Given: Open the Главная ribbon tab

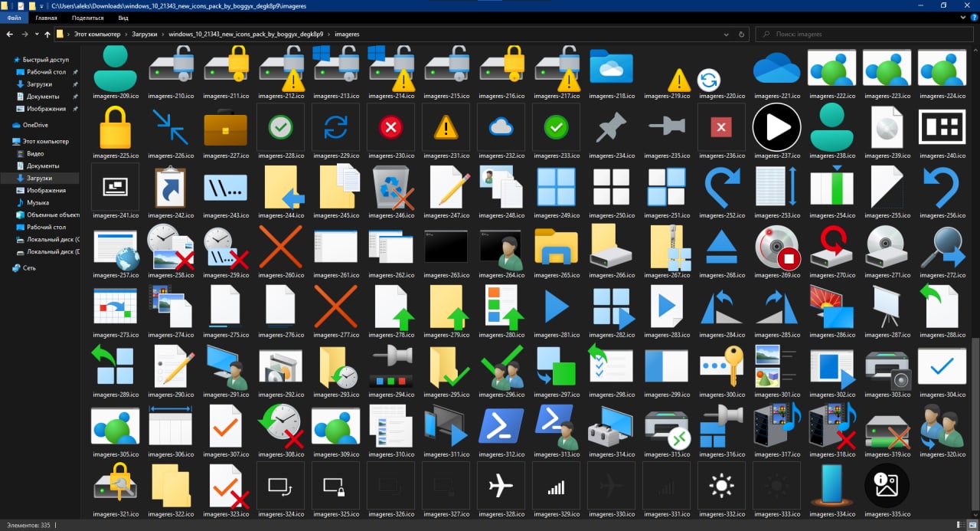Looking at the screenshot, I should pyautogui.click(x=46, y=18).
